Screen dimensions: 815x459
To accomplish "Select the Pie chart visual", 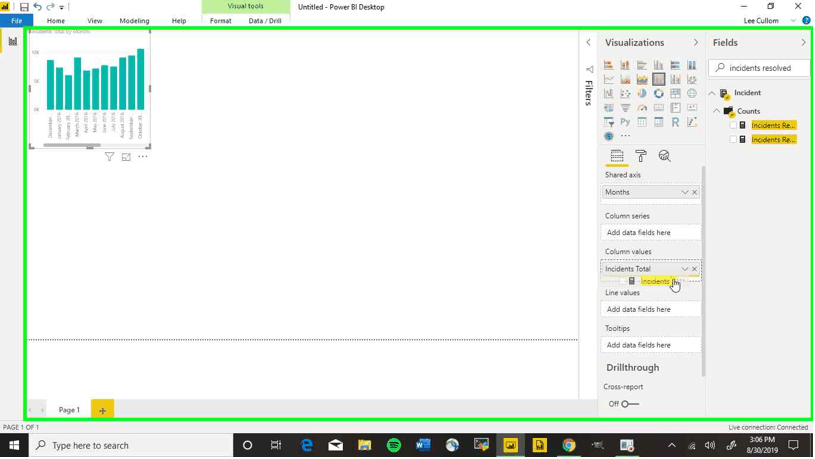I will (x=642, y=94).
